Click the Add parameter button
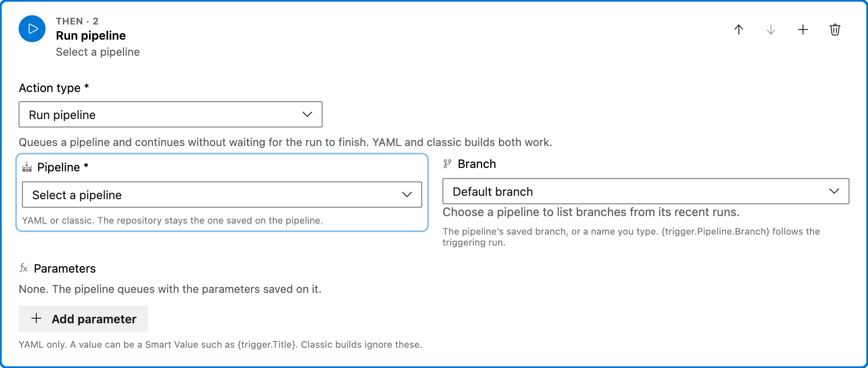 click(x=83, y=319)
